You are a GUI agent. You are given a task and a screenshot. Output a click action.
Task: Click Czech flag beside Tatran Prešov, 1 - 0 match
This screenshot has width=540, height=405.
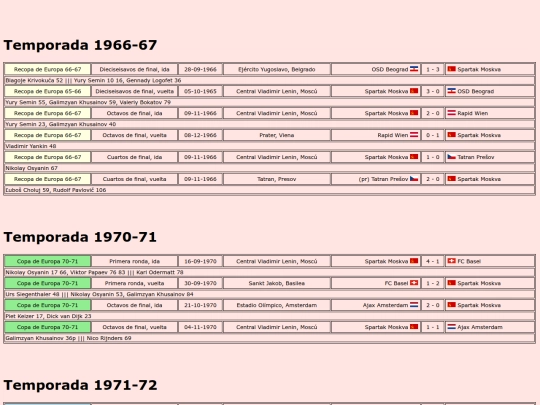click(451, 157)
